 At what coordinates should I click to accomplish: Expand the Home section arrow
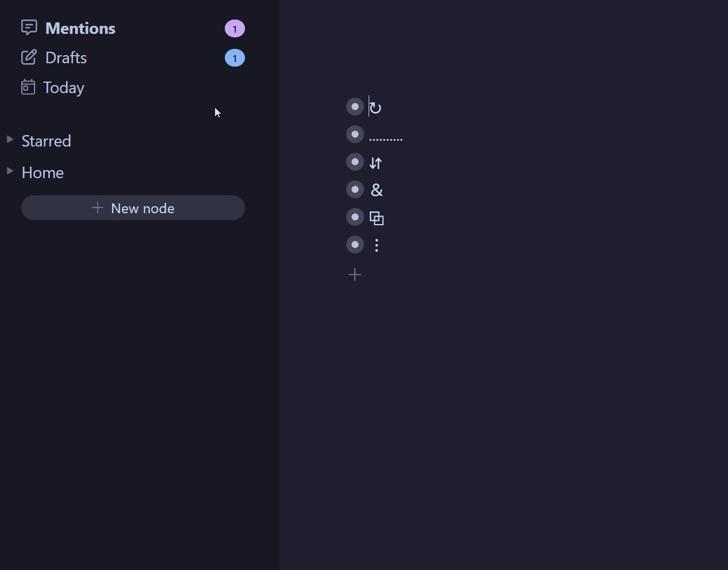click(10, 171)
